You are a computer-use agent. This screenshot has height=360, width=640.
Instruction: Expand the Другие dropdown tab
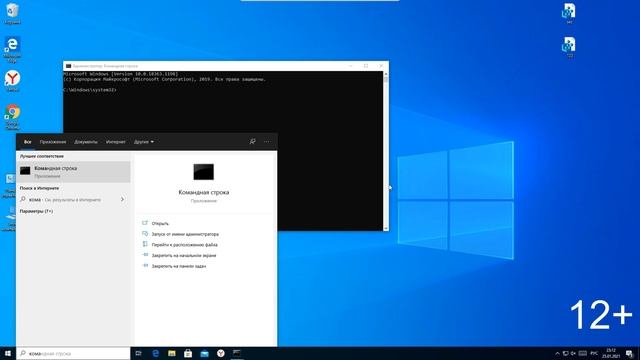(144, 142)
